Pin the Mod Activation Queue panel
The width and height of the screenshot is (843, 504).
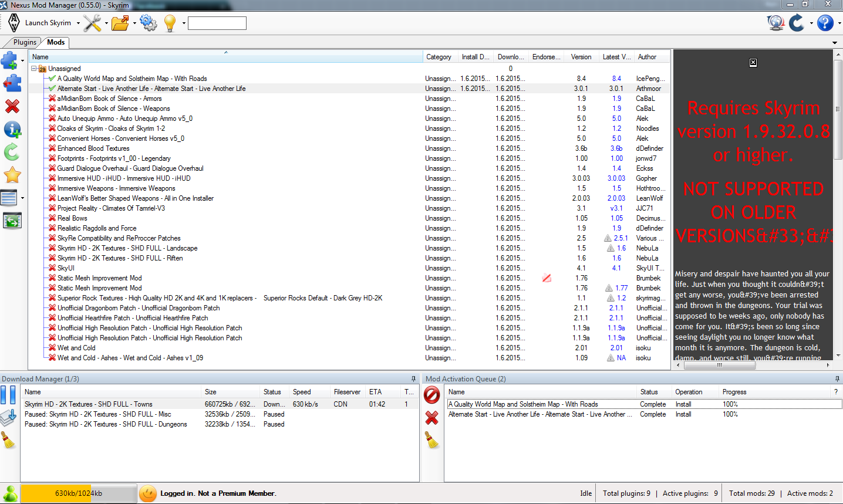click(837, 379)
